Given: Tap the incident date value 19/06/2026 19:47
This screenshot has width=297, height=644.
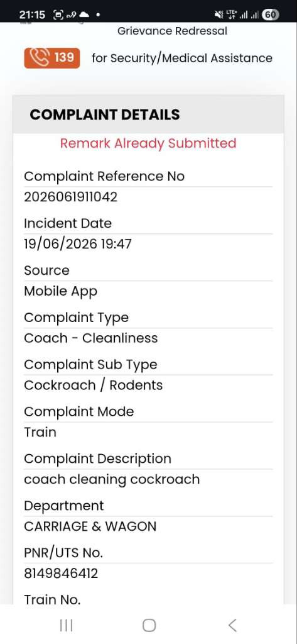Looking at the screenshot, I should point(77,244).
